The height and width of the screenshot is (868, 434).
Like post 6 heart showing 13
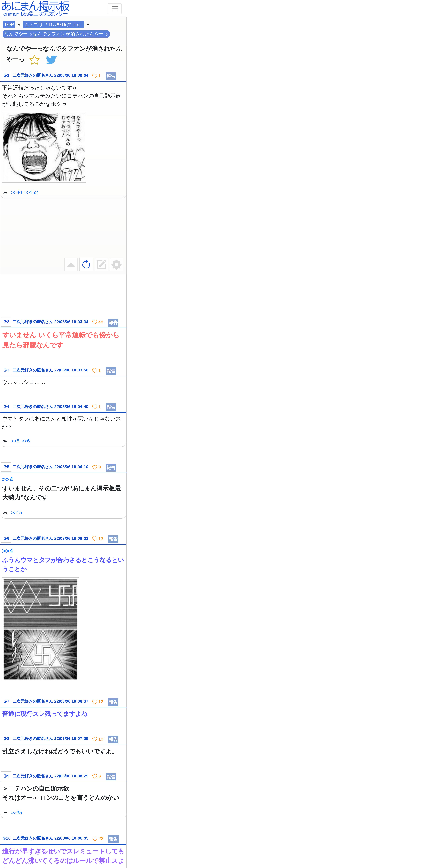click(x=95, y=539)
